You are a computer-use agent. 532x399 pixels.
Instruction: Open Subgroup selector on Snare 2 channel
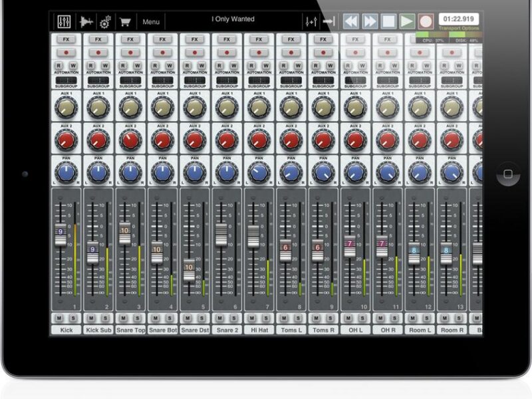227,80
